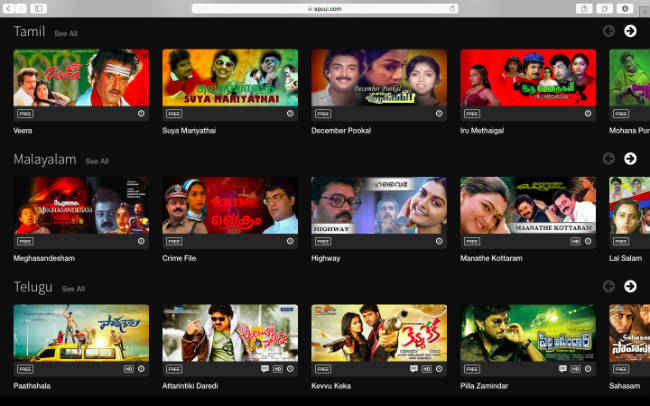This screenshot has height=406, width=650.
Task: Click the clock icon on Manathe Kottaram card
Action: pyautogui.click(x=588, y=241)
